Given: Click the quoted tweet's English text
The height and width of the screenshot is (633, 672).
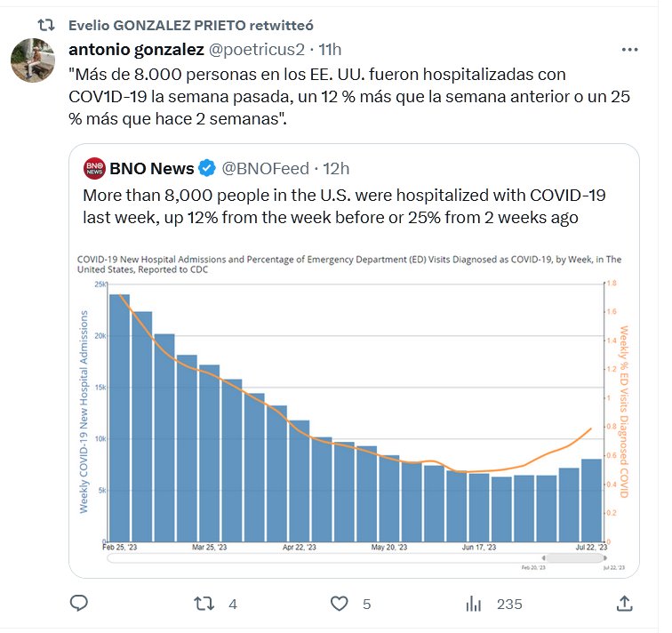Looking at the screenshot, I should coord(344,205).
